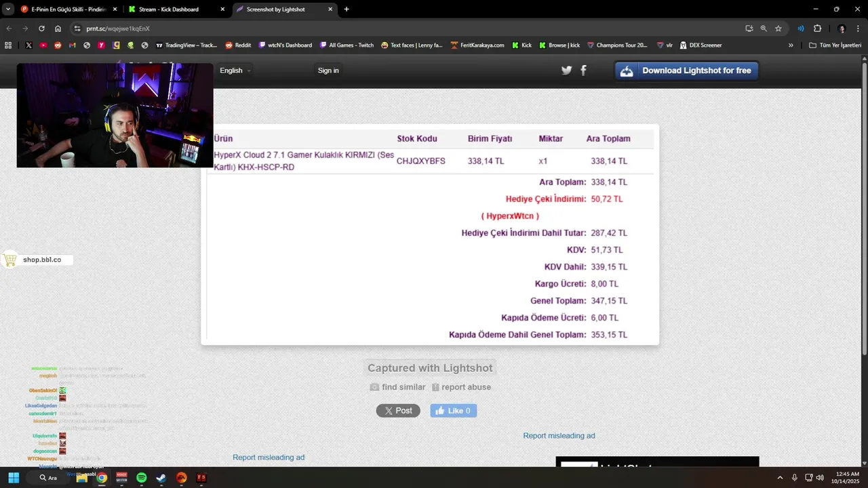Expand more bookmarks chevron
Screen dimensions: 868x488
click(x=791, y=45)
